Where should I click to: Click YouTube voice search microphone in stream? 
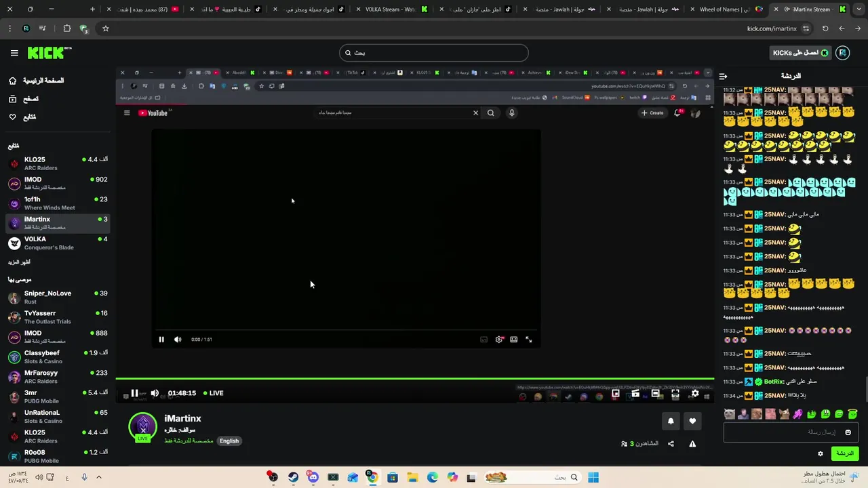pyautogui.click(x=512, y=113)
